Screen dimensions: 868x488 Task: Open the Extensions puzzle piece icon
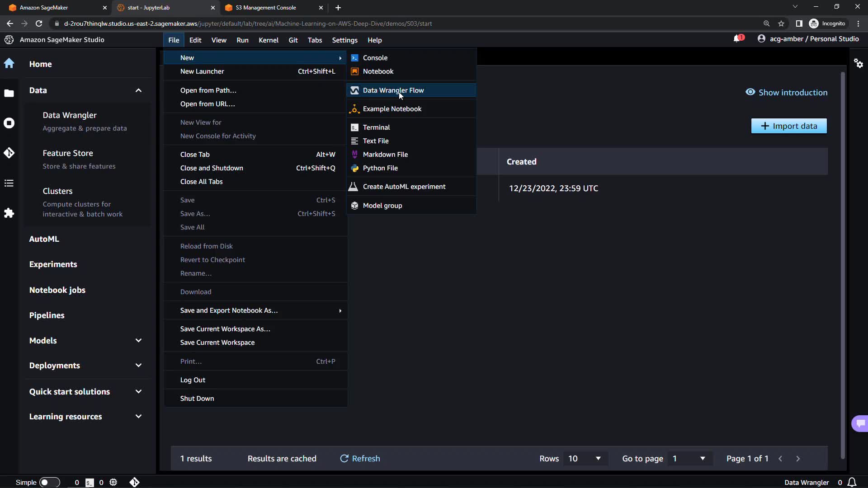(9, 213)
